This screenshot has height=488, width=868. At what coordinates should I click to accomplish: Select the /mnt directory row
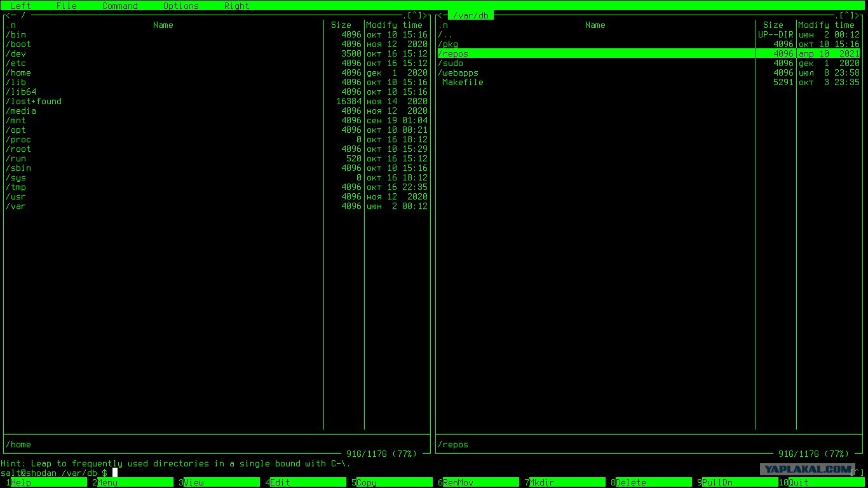(x=216, y=120)
